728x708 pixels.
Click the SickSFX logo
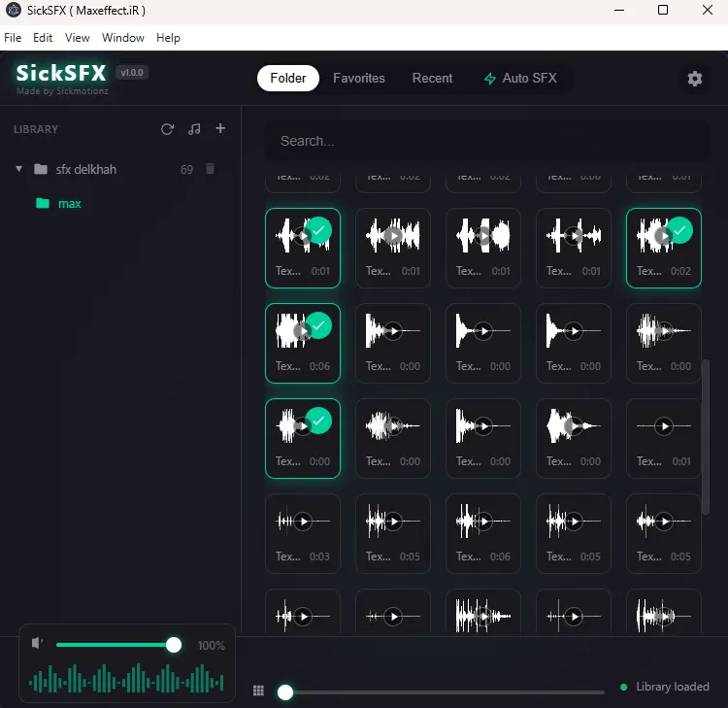click(61, 73)
